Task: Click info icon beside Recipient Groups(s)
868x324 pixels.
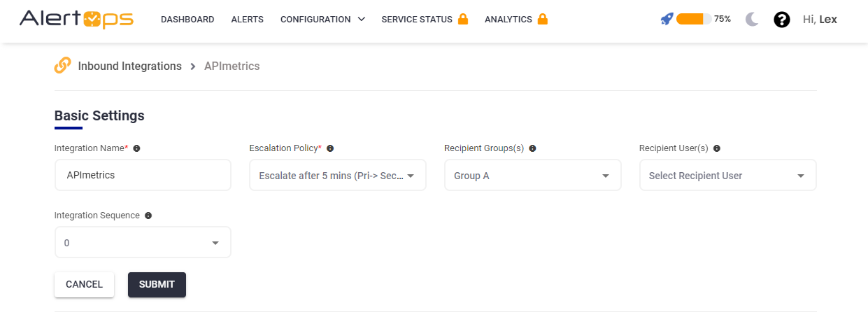Action: tap(532, 148)
